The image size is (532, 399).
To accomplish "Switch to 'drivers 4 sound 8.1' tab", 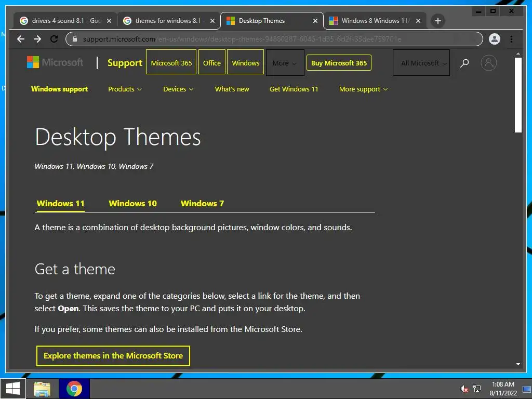I will [64, 21].
